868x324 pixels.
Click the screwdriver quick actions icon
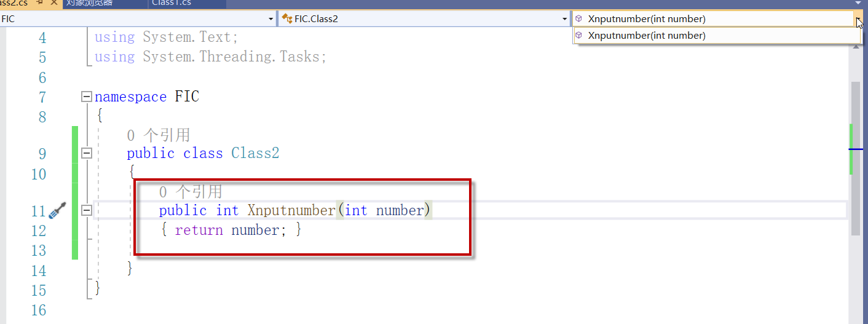click(x=57, y=211)
